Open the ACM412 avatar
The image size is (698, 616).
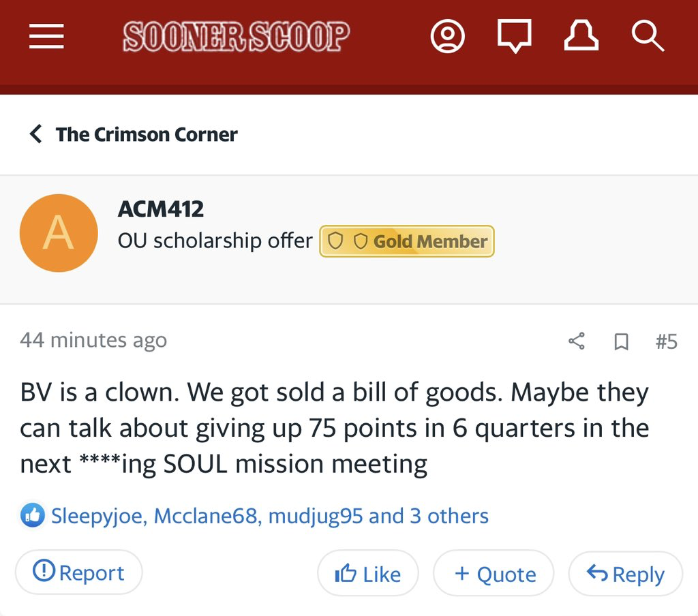pos(59,233)
